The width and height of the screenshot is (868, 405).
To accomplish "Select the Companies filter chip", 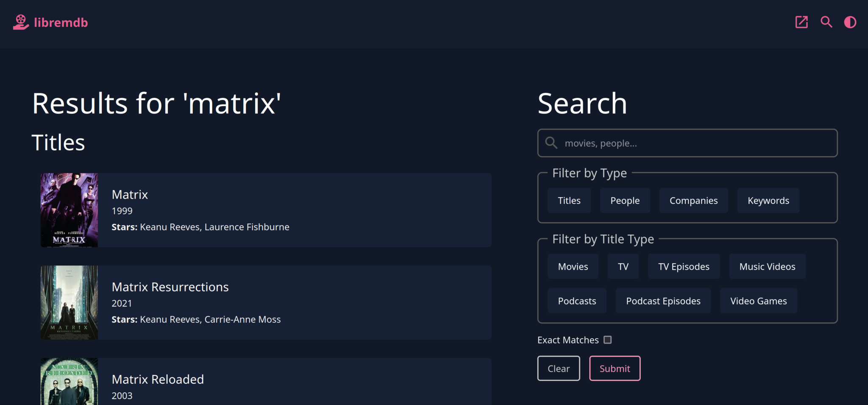I will [693, 201].
